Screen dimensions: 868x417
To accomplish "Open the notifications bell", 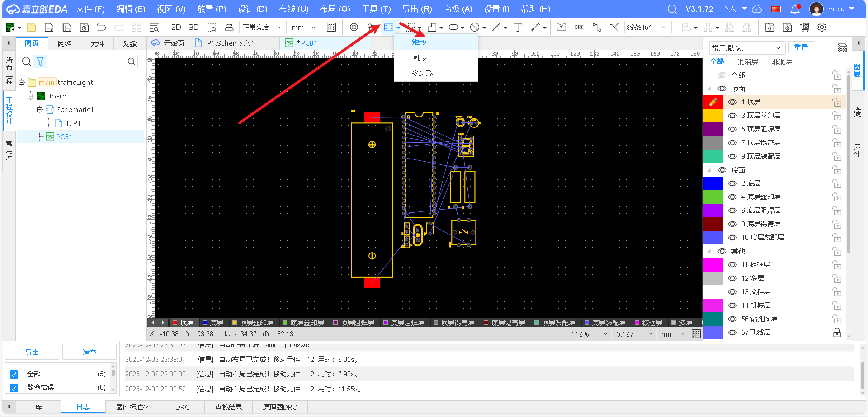I will [795, 9].
